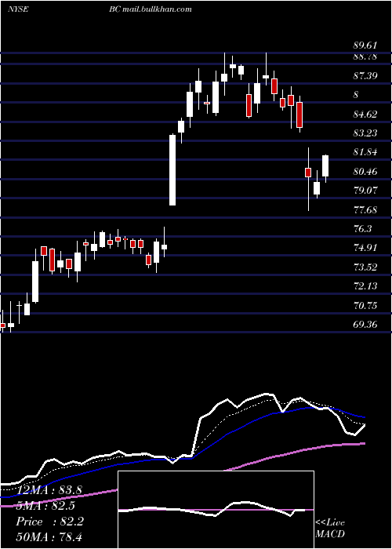Click the BC mail.bullkhan.com title text
Viewport: 392px width, 549px height.
tap(151, 9)
